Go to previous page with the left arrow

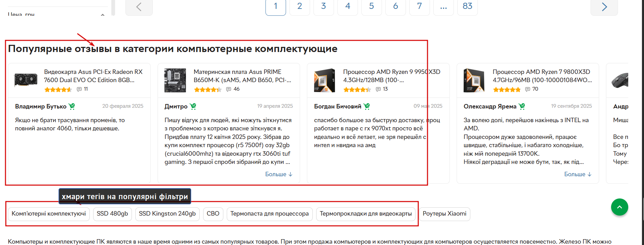(139, 7)
